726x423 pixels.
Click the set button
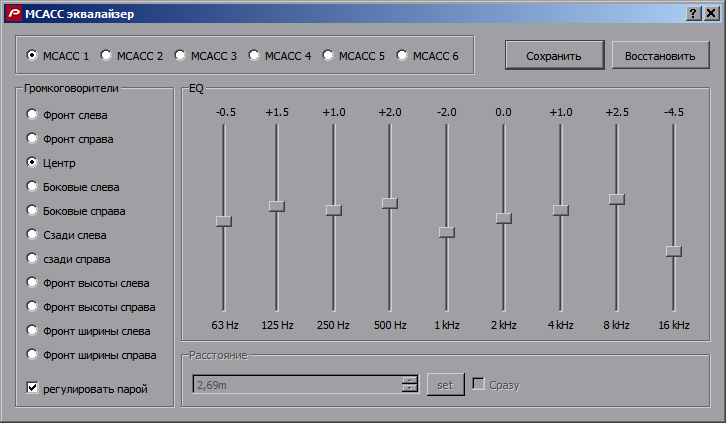[445, 385]
